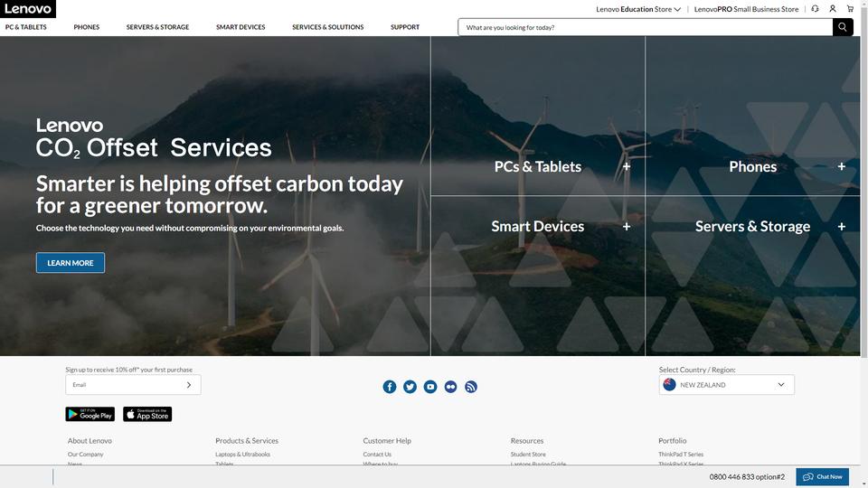Click the Lenovo logo
Image resolution: width=868 pixels, height=488 pixels.
pyautogui.click(x=28, y=9)
